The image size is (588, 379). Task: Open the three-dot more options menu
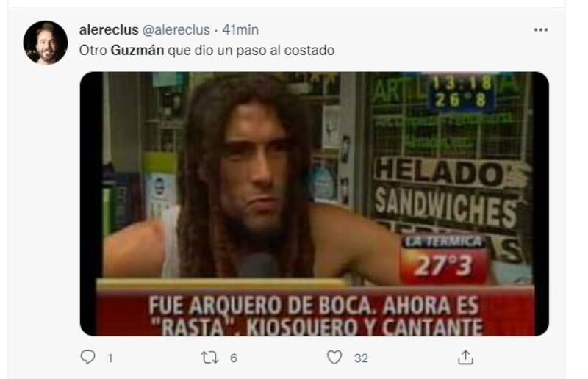click(x=541, y=29)
